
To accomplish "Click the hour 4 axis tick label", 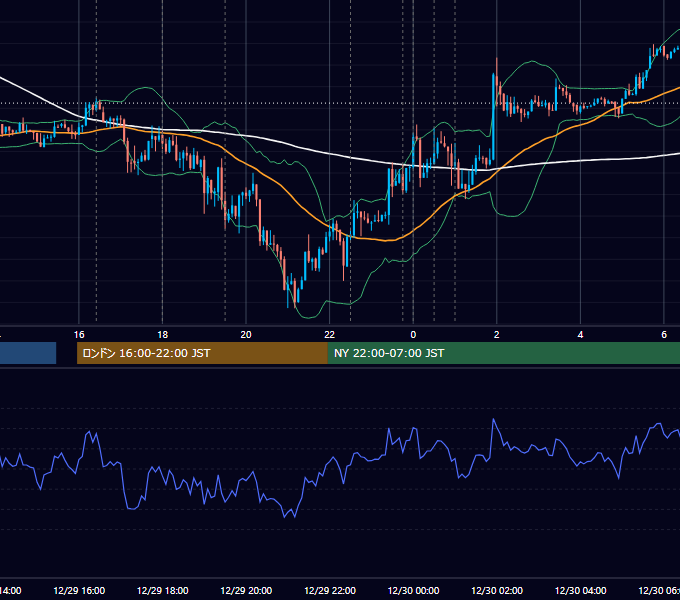I will point(580,335).
